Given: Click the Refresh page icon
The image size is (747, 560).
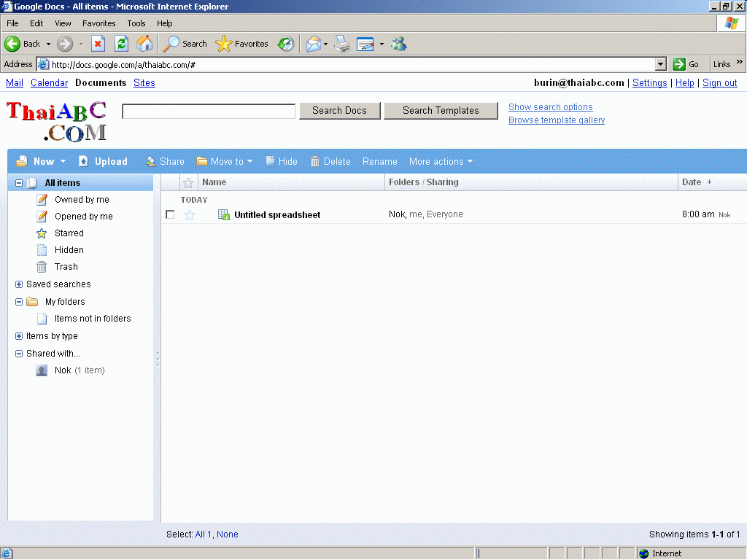Looking at the screenshot, I should [121, 44].
